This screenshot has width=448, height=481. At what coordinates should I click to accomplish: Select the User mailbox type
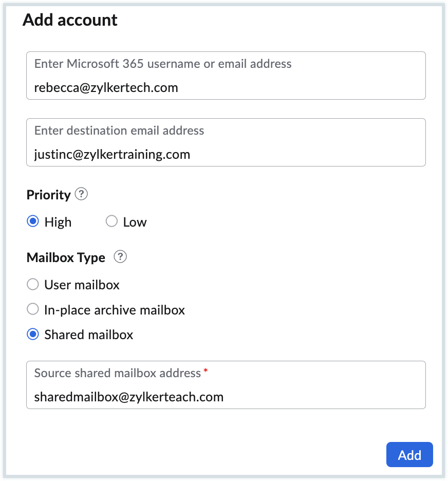pyautogui.click(x=33, y=284)
